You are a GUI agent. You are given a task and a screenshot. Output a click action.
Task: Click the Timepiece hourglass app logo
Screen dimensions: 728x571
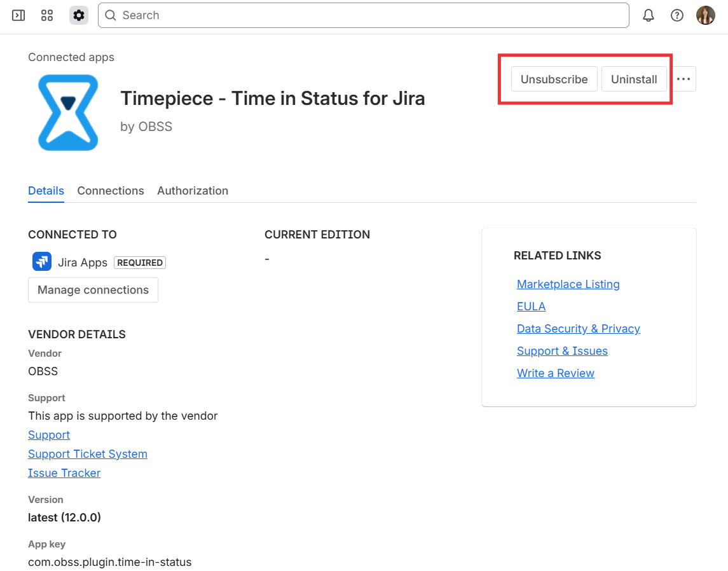(x=68, y=112)
